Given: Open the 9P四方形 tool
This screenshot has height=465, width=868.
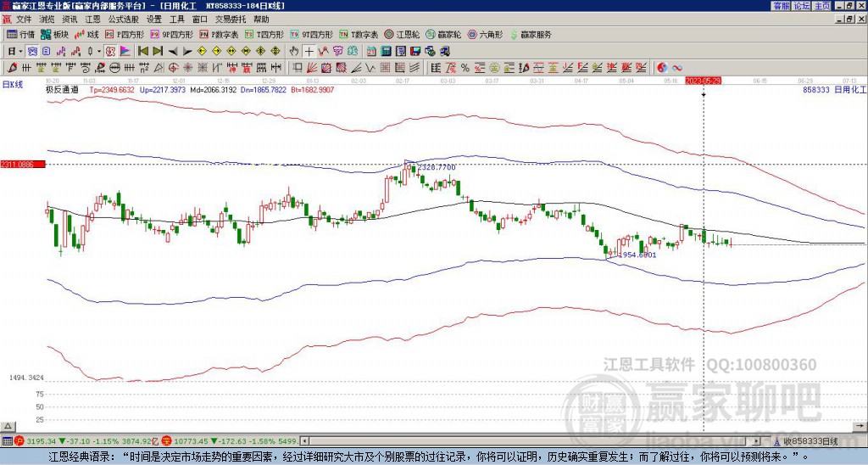Looking at the screenshot, I should [172, 34].
